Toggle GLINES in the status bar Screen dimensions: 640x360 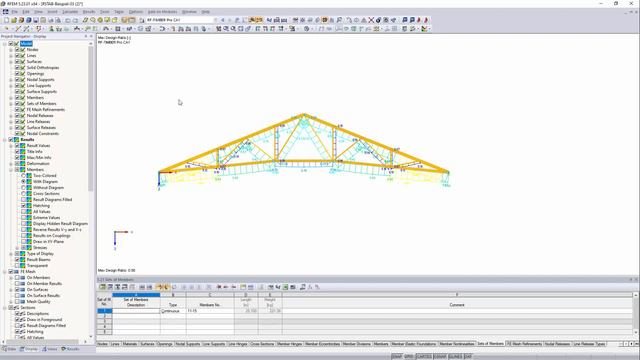pyautogui.click(x=456, y=357)
